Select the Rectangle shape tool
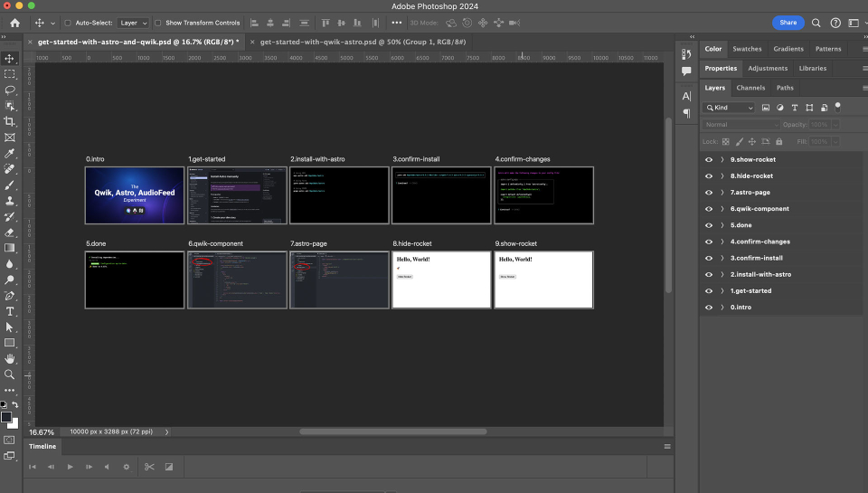868x493 pixels. tap(9, 343)
